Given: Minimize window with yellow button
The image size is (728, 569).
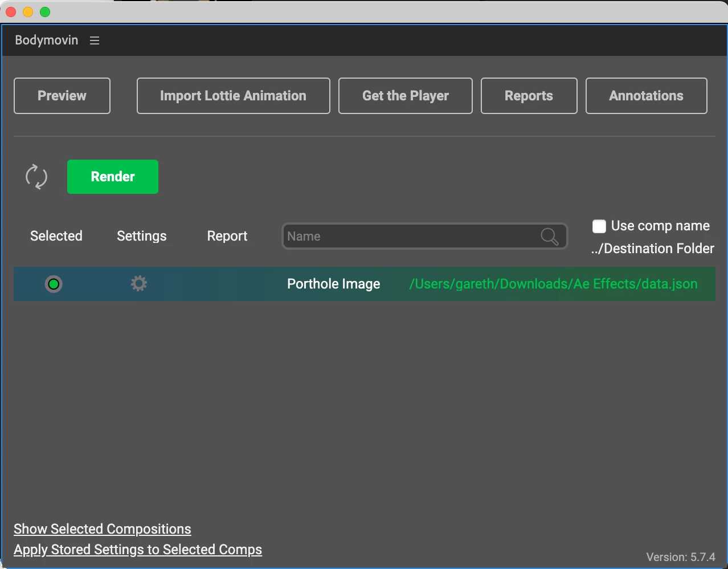Looking at the screenshot, I should point(28,12).
